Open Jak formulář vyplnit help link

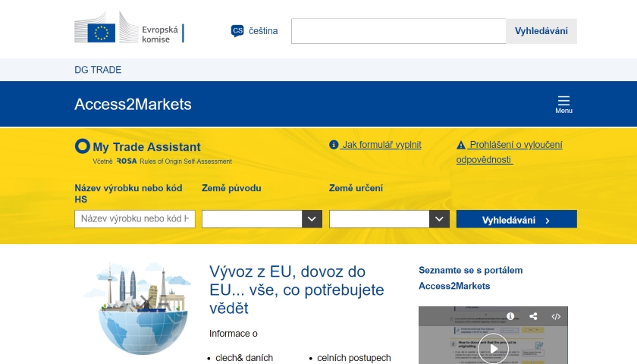tap(375, 145)
